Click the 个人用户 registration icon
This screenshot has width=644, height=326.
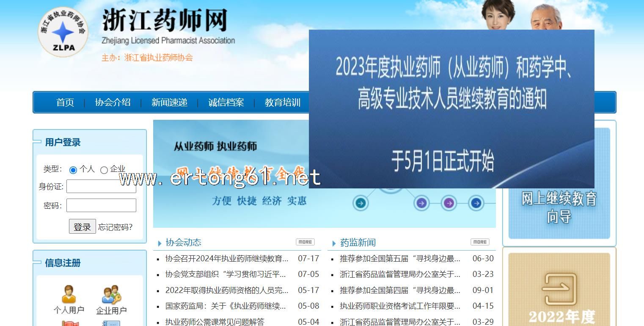point(69,295)
